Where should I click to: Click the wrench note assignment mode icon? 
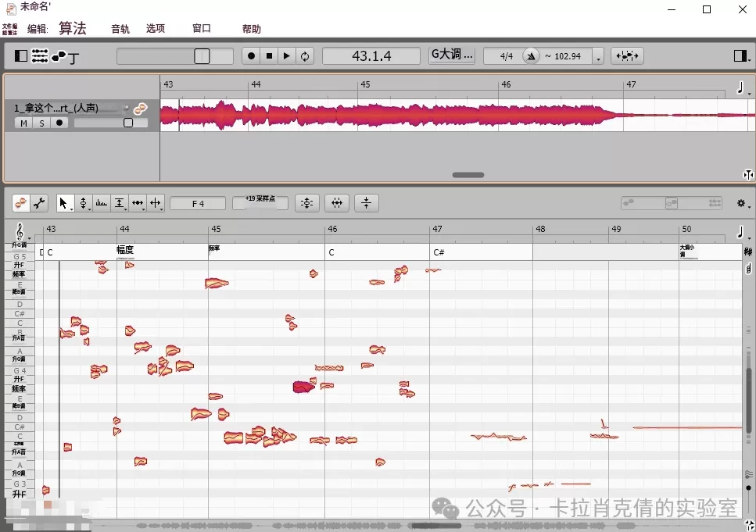pyautogui.click(x=39, y=203)
